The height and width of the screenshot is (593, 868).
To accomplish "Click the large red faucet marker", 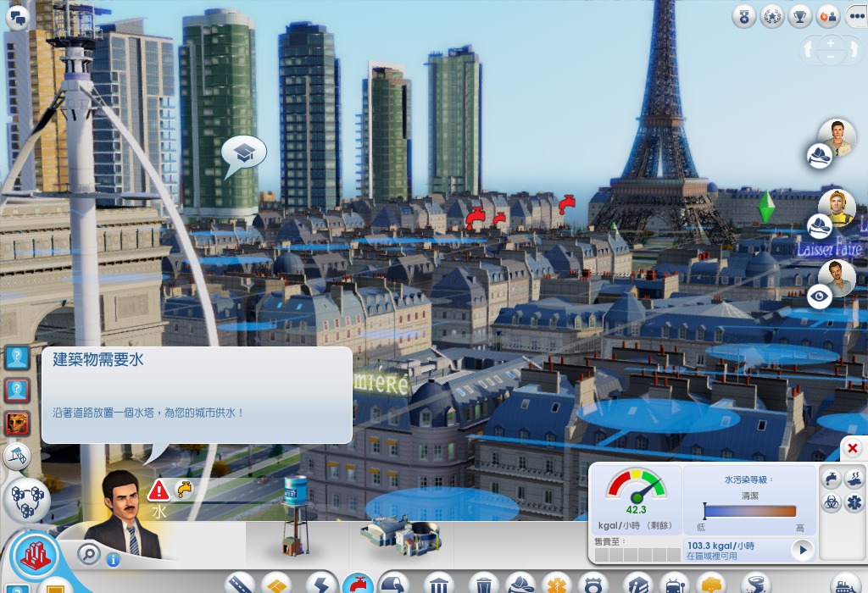I will (475, 218).
